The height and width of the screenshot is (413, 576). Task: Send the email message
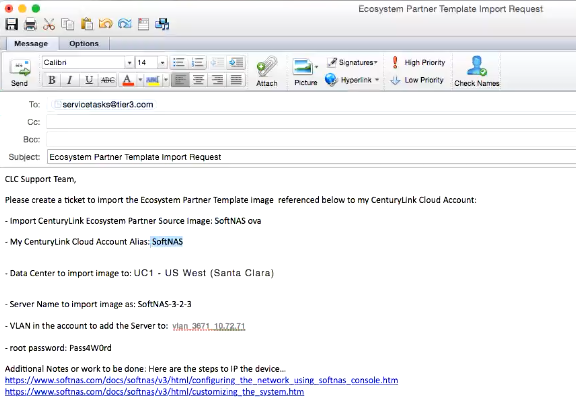pyautogui.click(x=20, y=73)
